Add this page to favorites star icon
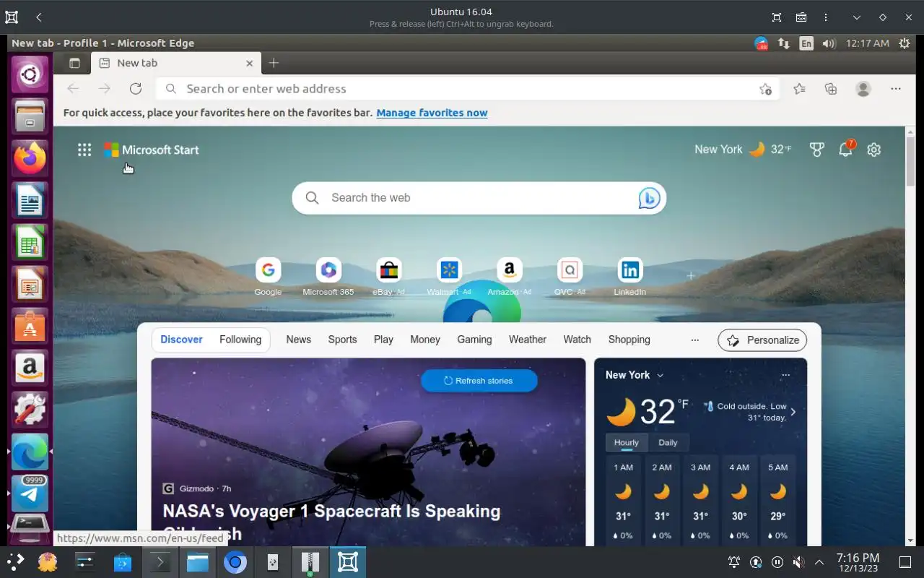Viewport: 924px width, 578px height. pos(765,89)
